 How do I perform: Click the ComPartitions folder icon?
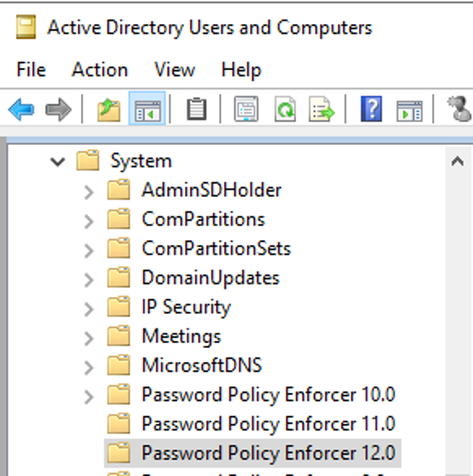point(119,218)
